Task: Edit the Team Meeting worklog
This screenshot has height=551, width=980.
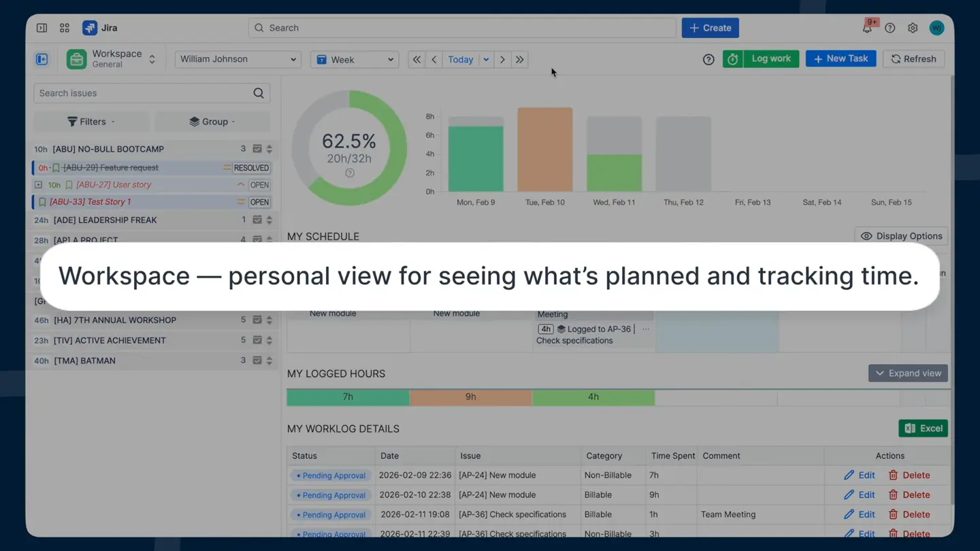Action: 860,515
